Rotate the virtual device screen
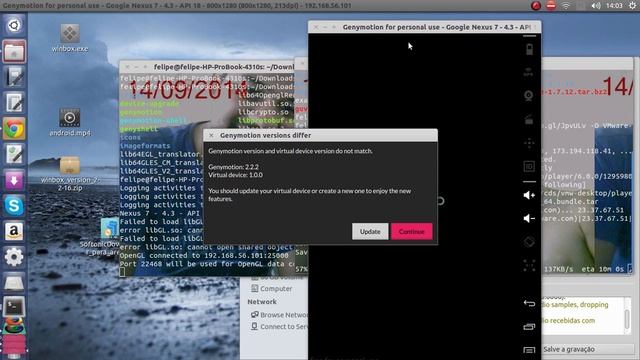 [x=529, y=242]
